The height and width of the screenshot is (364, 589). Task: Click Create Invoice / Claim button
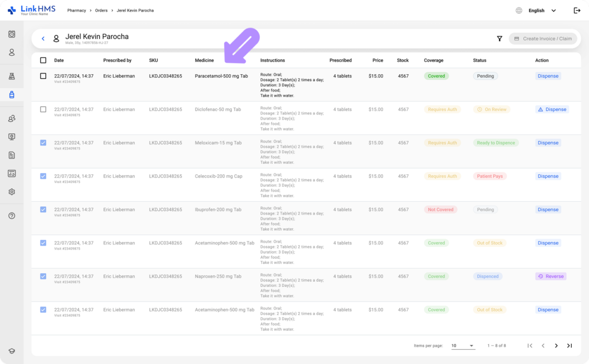coord(543,39)
